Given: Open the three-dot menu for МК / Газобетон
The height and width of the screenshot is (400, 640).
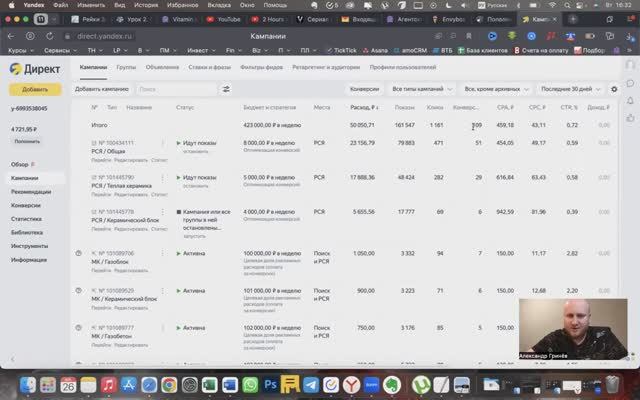Looking at the screenshot, I should (163, 328).
